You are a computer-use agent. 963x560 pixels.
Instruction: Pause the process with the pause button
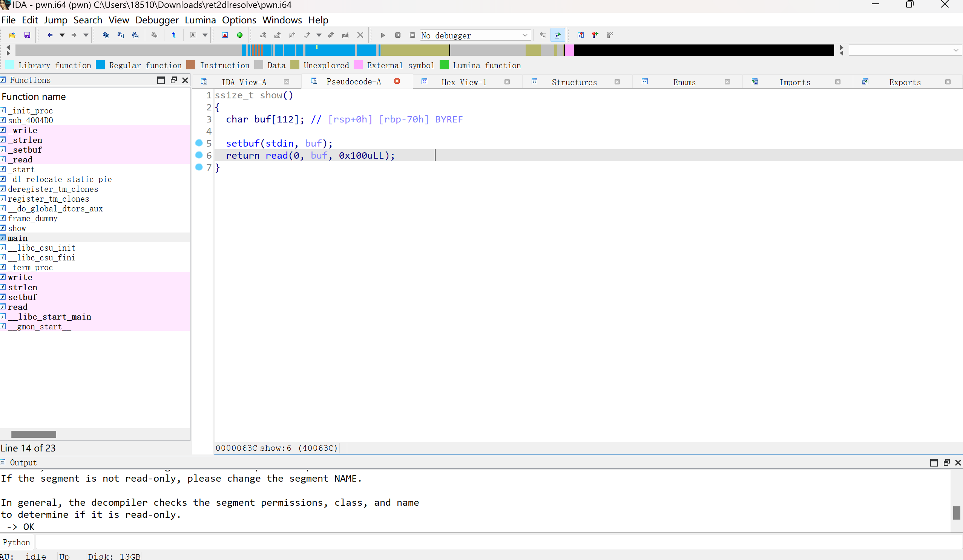coord(398,35)
